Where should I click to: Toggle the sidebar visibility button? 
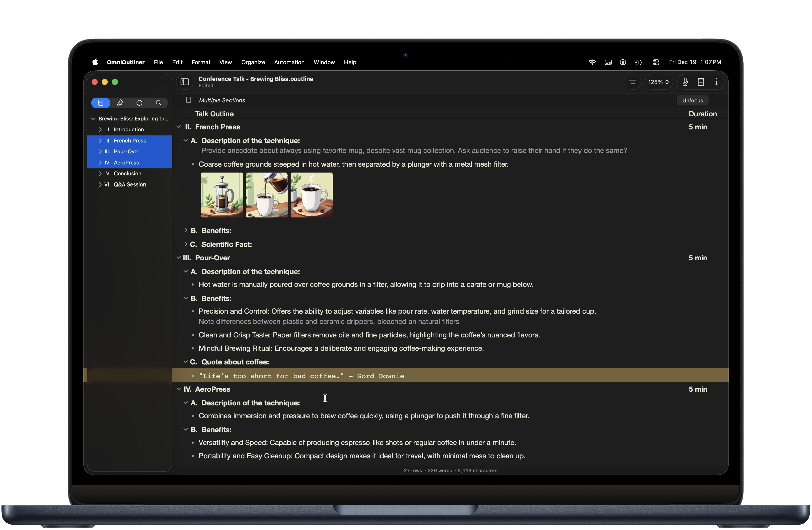pyautogui.click(x=185, y=82)
